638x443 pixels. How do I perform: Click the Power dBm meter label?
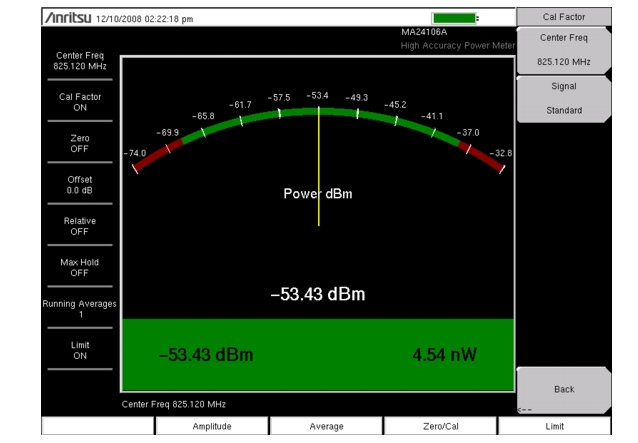pyautogui.click(x=318, y=194)
